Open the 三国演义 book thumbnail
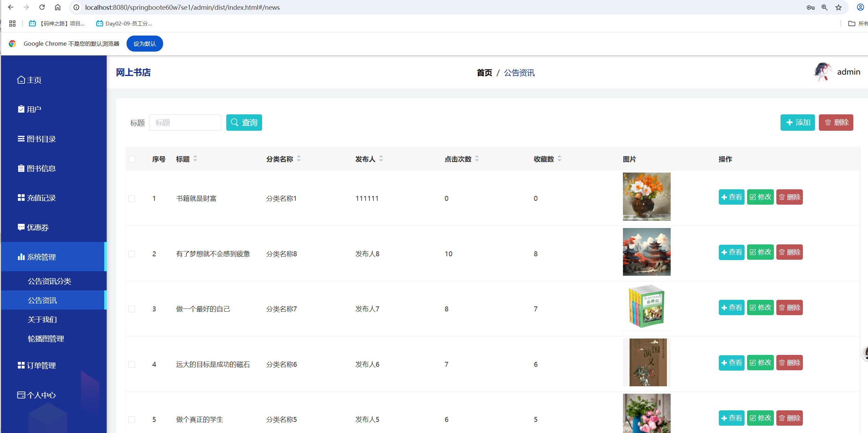 647,363
